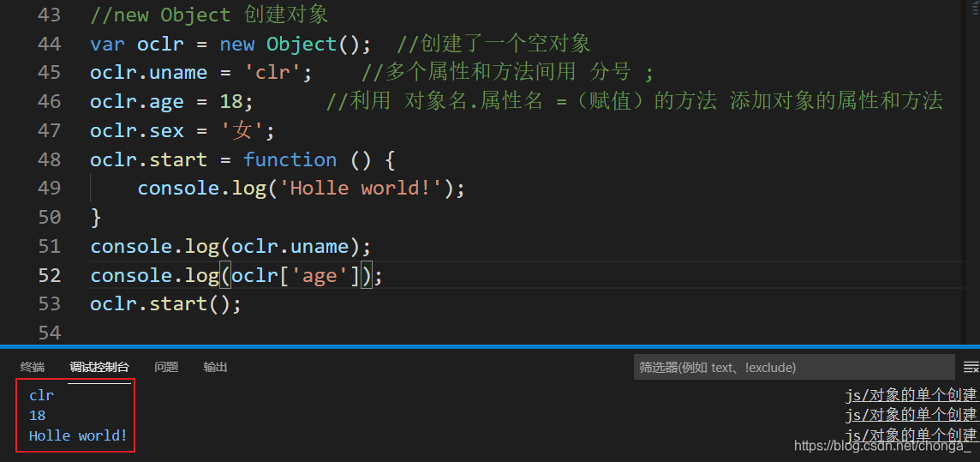Click line number 49 in the gutter
Viewport: 980px width, 462px height.
(x=50, y=189)
